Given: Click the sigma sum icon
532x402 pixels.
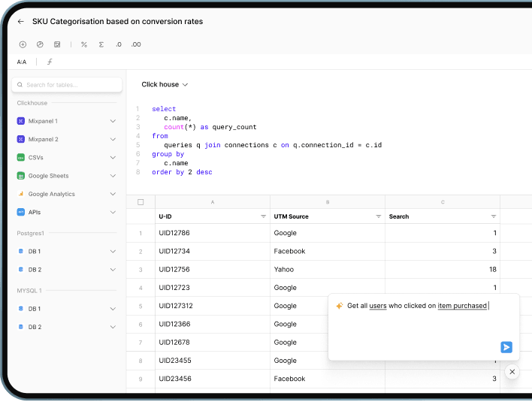Looking at the screenshot, I should pos(101,45).
